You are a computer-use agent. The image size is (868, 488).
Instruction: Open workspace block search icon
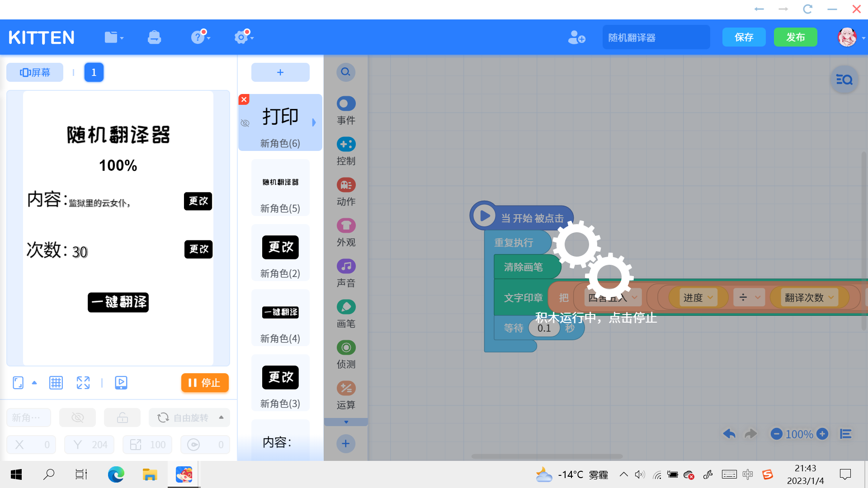pyautogui.click(x=844, y=80)
